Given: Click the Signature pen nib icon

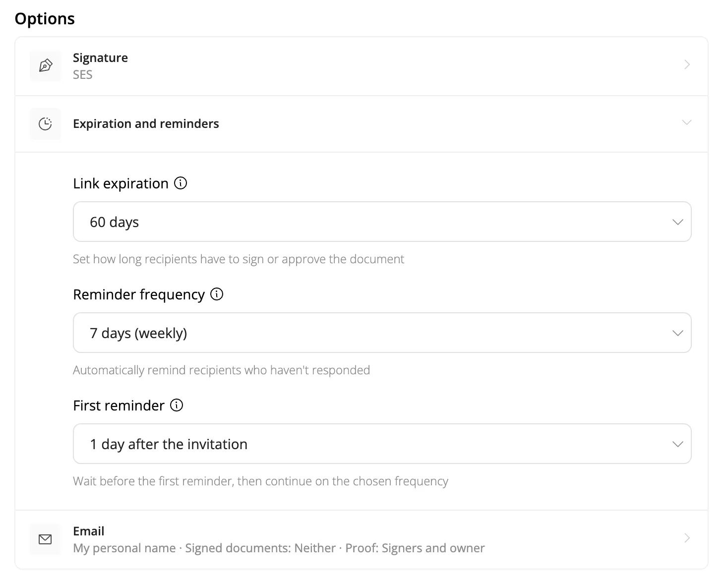Looking at the screenshot, I should (45, 66).
